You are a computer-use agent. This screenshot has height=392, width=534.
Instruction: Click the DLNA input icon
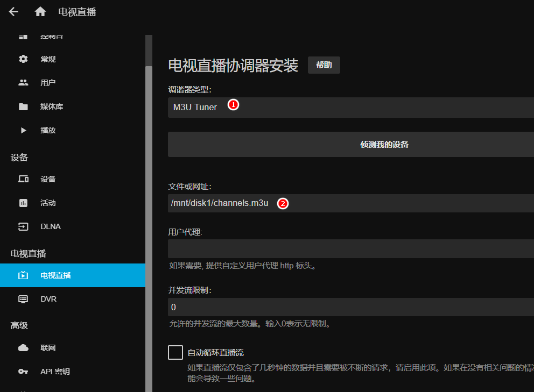point(23,226)
